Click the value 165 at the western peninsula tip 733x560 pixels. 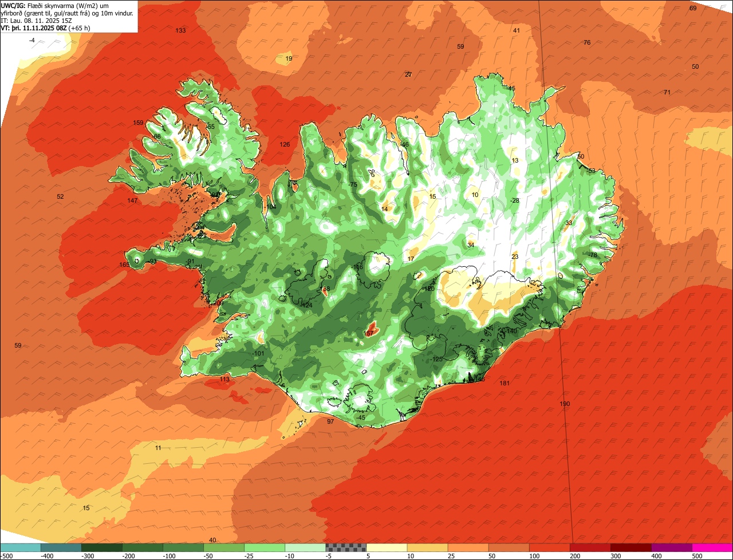pyautogui.click(x=124, y=265)
